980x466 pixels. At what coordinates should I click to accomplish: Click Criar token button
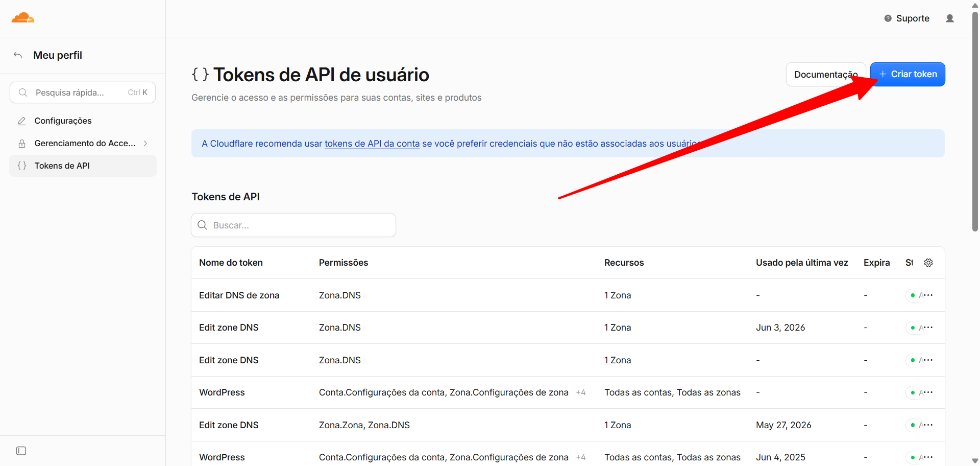[908, 75]
